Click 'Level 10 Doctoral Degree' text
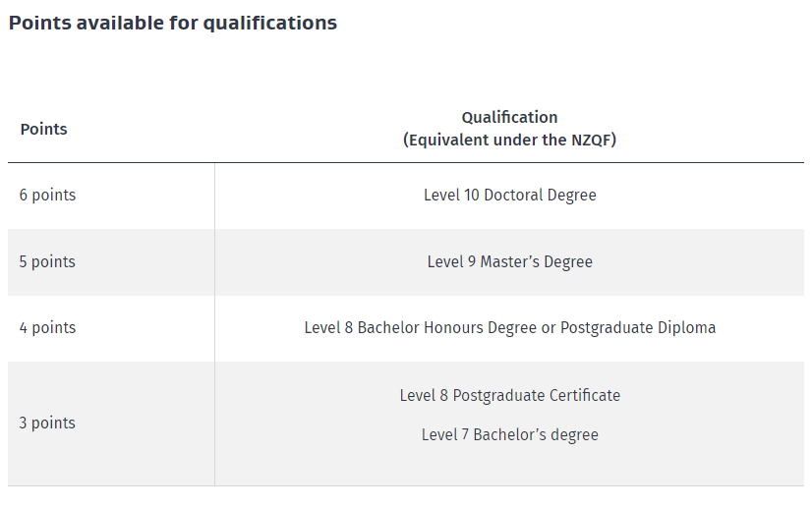 (x=509, y=195)
